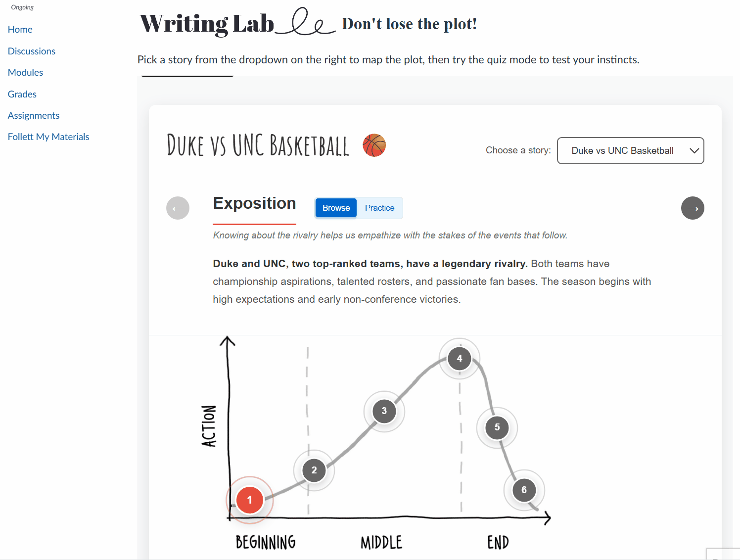
Task: Select the red plot point 1 marker
Action: coord(250,500)
